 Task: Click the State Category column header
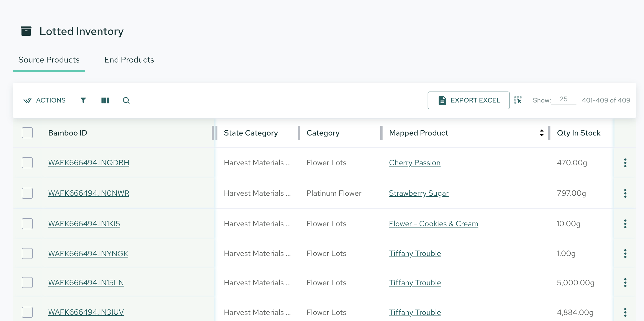point(251,133)
